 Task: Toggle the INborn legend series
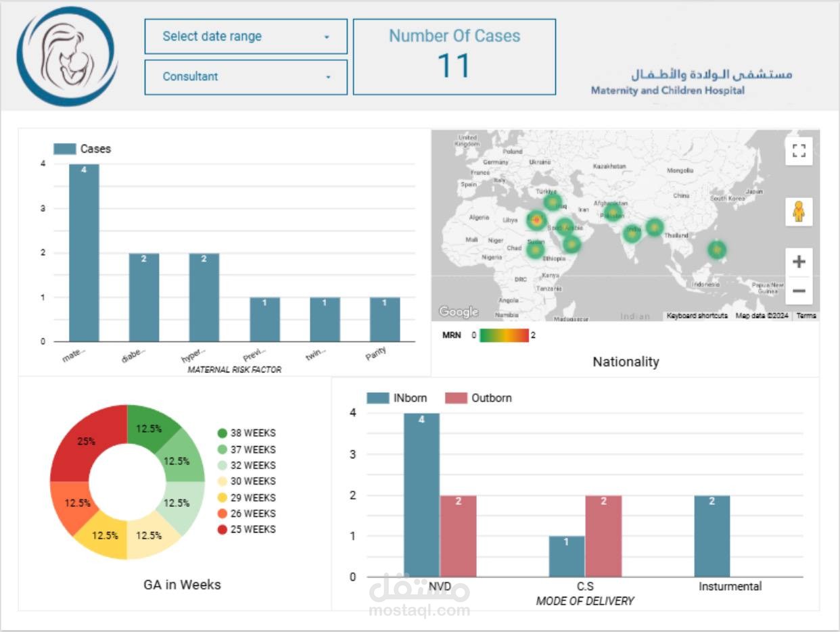[397, 398]
